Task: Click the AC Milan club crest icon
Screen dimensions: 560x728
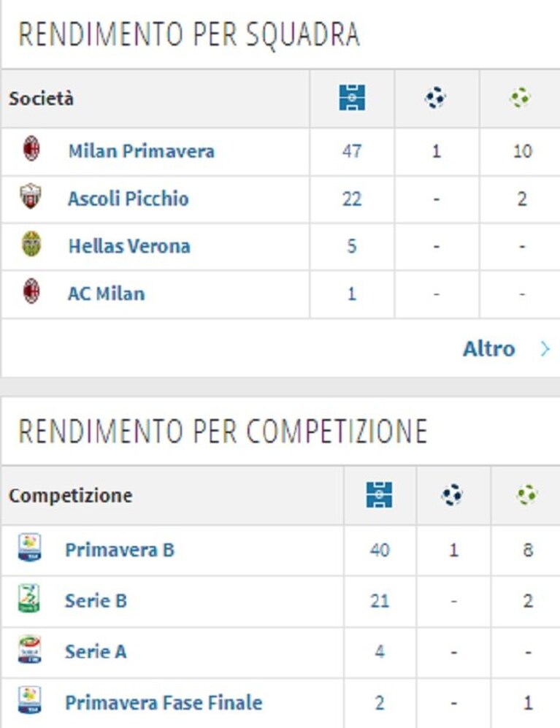Action: tap(31, 291)
